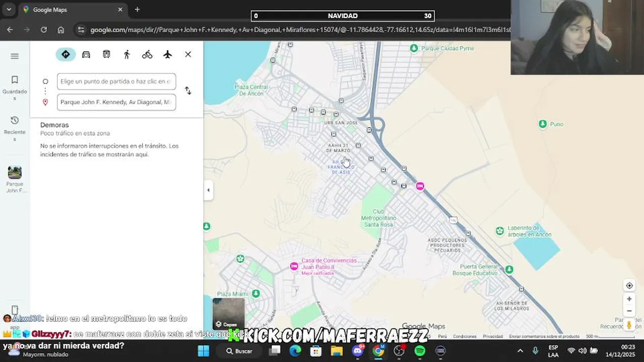Open Chrome tab search dropdown
This screenshot has width=644, height=362.
[x=9, y=10]
